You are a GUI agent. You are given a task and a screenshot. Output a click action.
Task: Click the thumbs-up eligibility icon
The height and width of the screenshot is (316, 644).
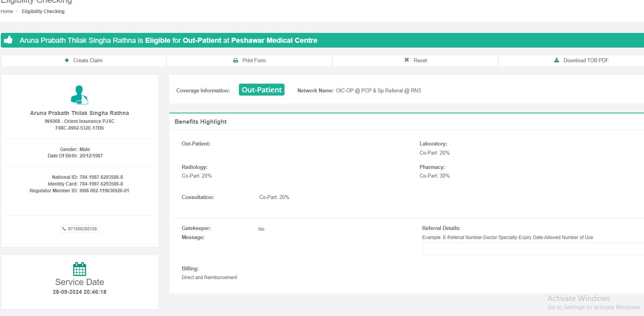tap(8, 40)
